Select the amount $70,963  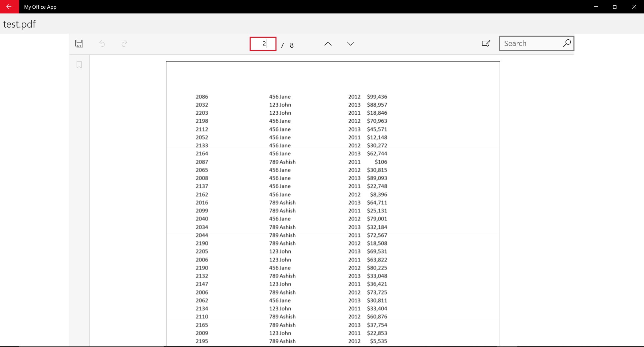(x=377, y=121)
